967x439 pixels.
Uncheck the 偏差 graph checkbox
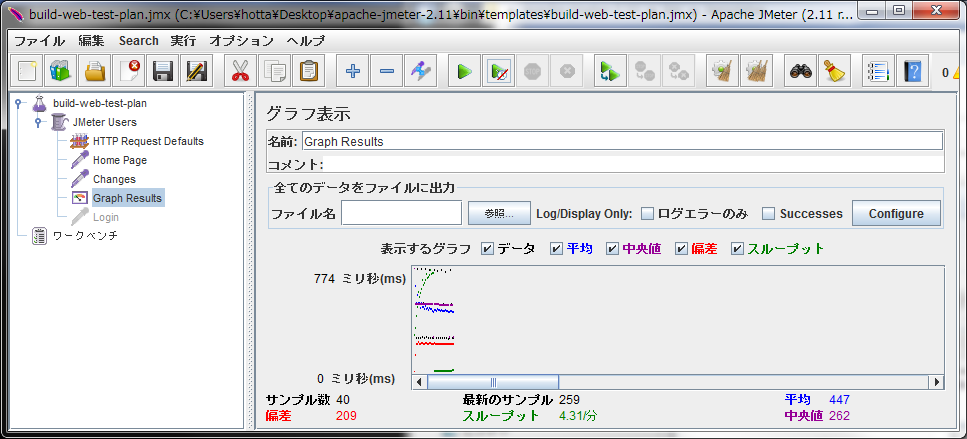tap(681, 248)
